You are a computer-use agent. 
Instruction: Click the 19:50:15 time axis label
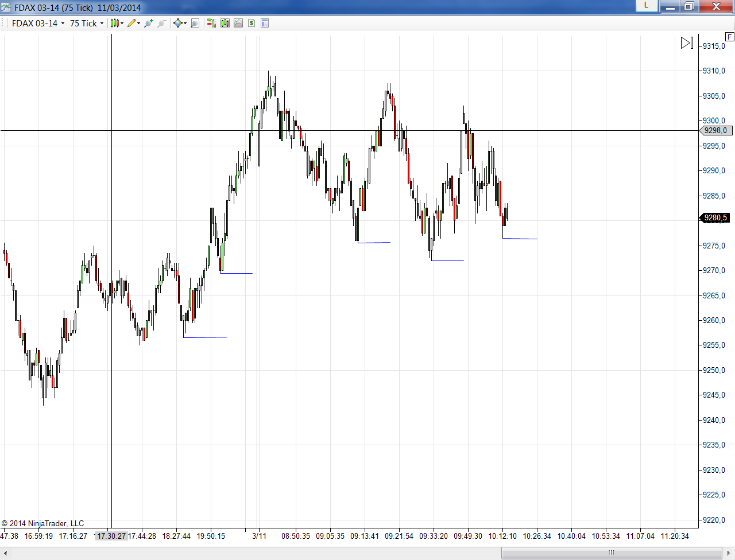tap(211, 536)
